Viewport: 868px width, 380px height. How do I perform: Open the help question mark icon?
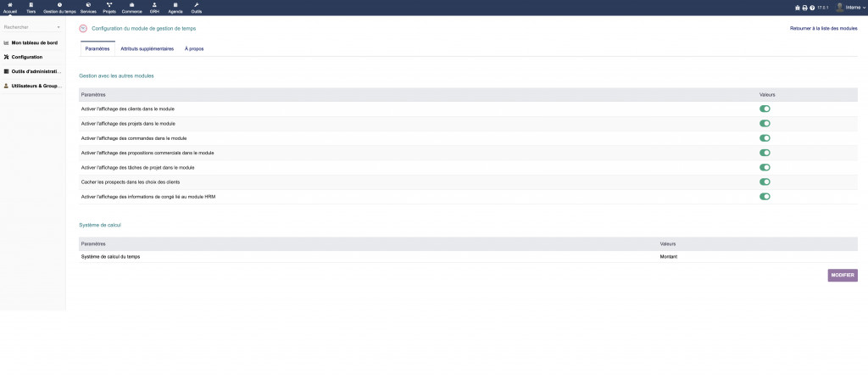(812, 8)
